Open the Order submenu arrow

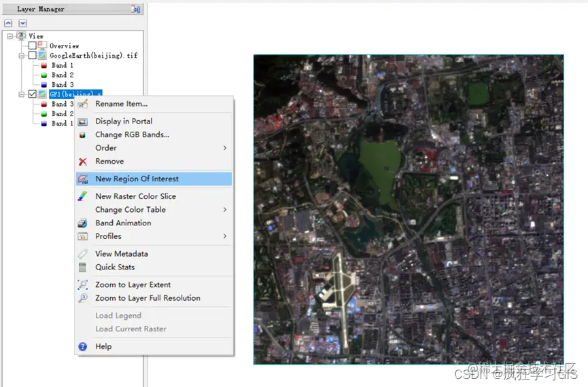click(224, 148)
